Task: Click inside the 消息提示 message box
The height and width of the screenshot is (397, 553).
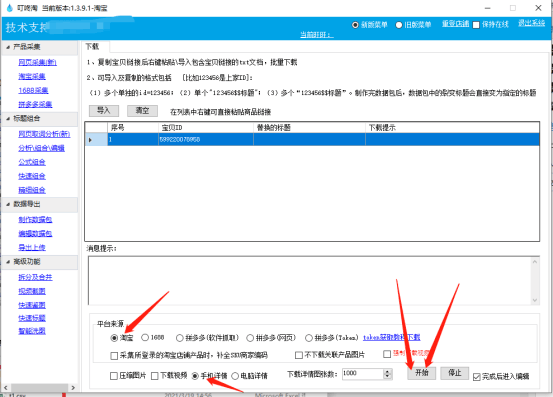Action: pos(309,281)
